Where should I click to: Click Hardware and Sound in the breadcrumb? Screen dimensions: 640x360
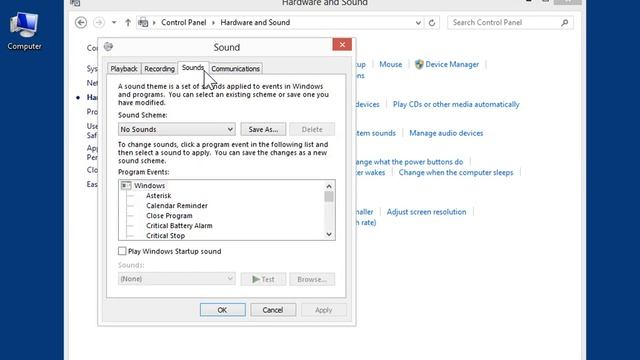click(255, 22)
